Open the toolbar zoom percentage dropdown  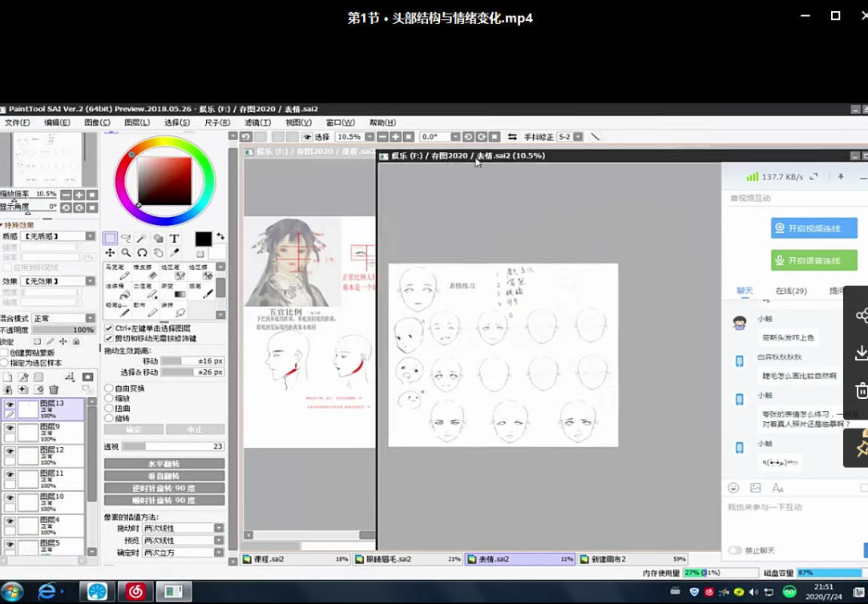tap(369, 137)
